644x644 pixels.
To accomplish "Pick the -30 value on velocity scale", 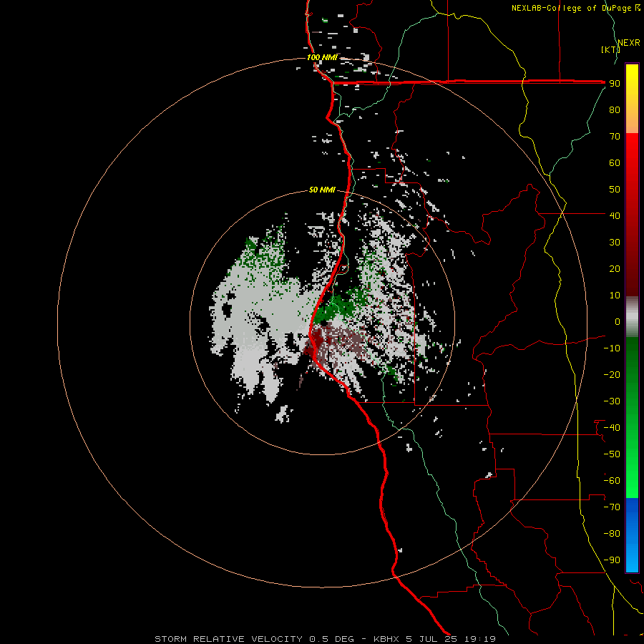I will [612, 401].
